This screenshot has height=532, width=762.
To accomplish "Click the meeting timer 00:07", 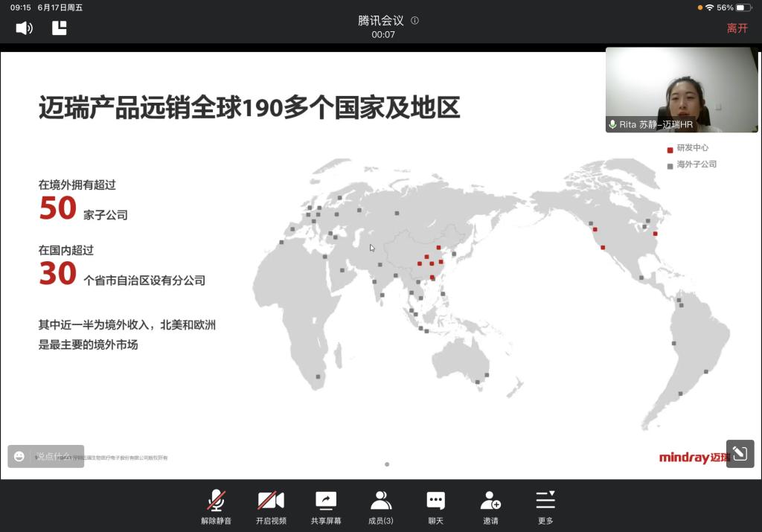I will point(383,35).
